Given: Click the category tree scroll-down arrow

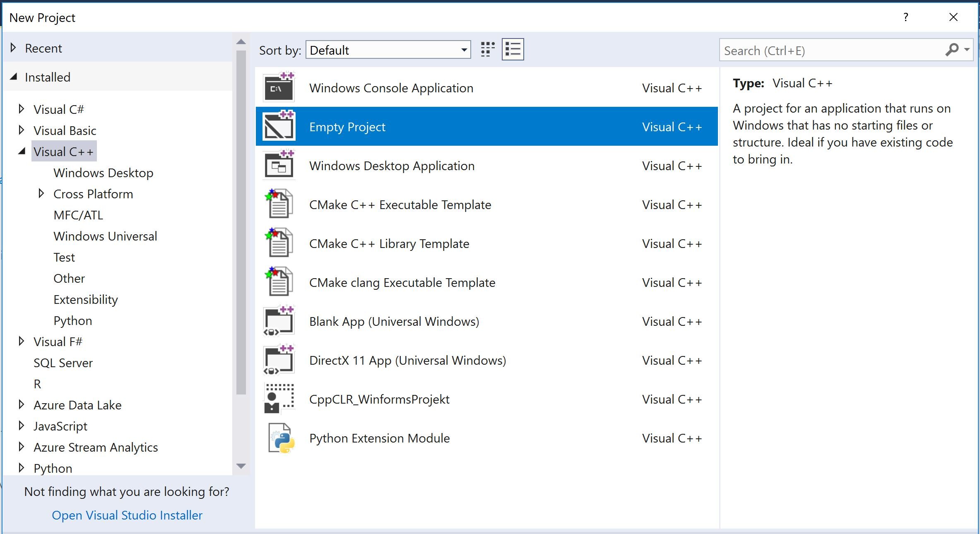Looking at the screenshot, I should point(241,466).
